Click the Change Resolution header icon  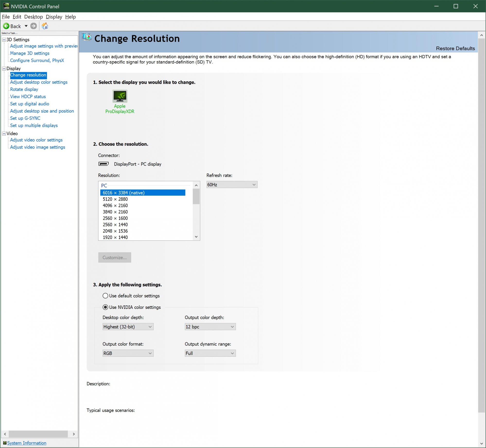pyautogui.click(x=87, y=37)
